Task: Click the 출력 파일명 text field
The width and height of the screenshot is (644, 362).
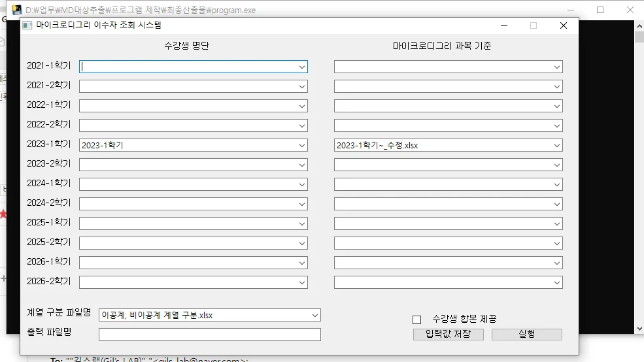Action: (210, 335)
